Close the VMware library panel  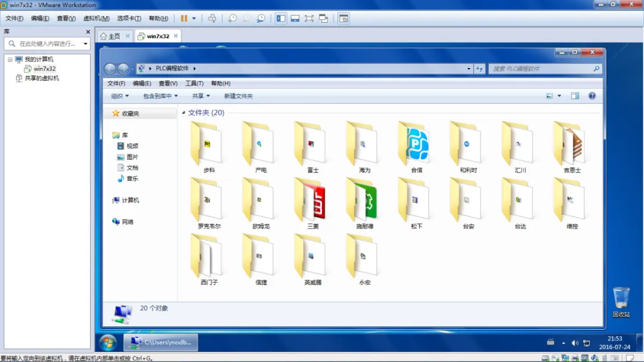pos(88,32)
